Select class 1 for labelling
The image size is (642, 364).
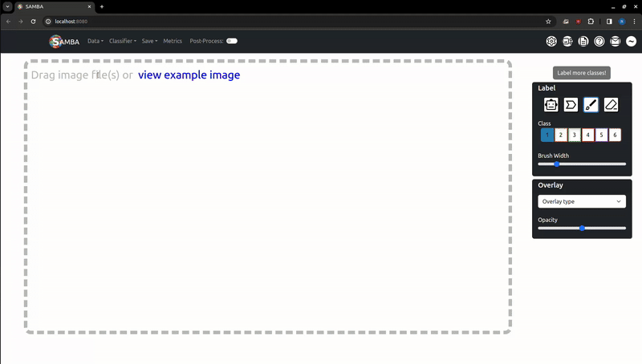coord(547,135)
